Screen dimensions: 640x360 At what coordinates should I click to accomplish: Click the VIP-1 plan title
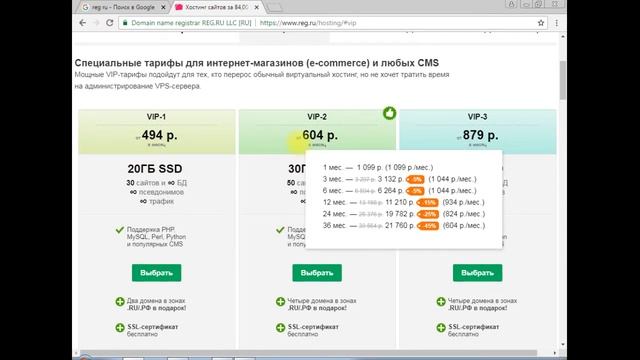tap(156, 117)
